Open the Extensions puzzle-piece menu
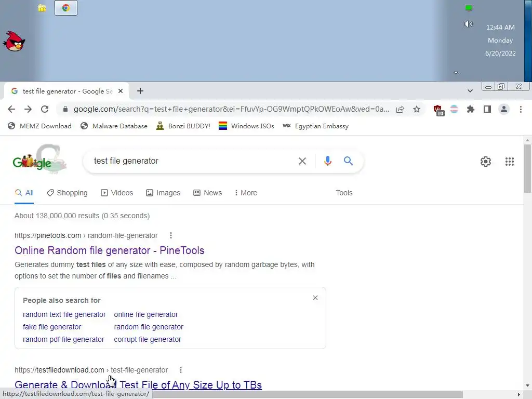The image size is (532, 399). (470, 109)
